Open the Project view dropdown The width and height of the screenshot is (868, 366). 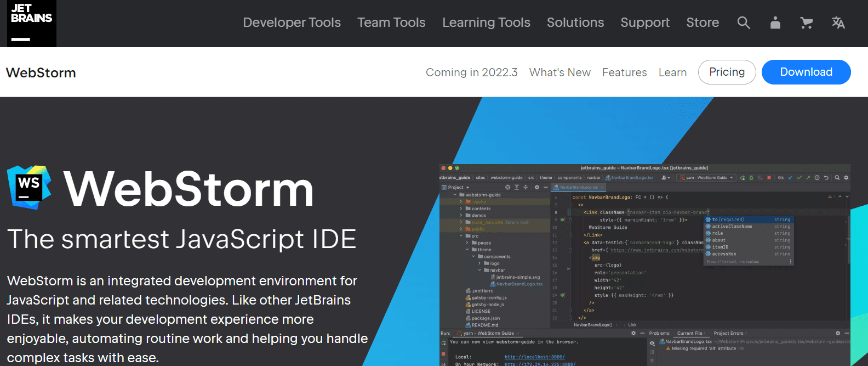[x=455, y=187]
